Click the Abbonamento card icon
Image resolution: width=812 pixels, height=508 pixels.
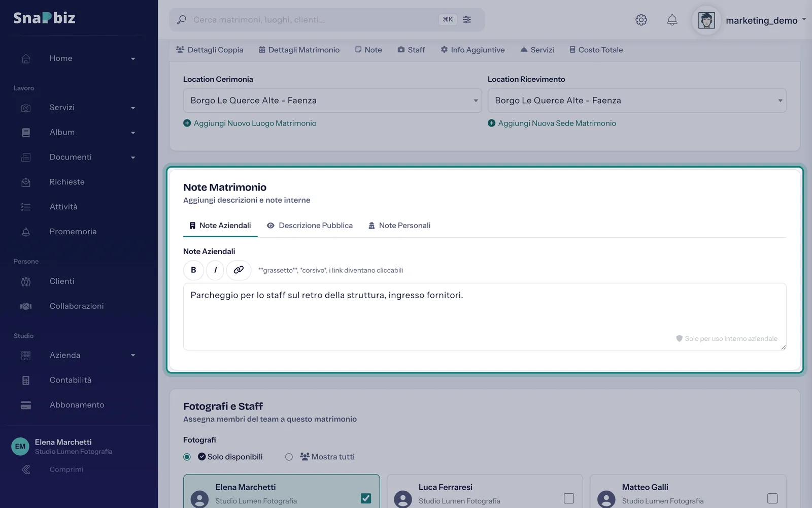[x=26, y=405]
